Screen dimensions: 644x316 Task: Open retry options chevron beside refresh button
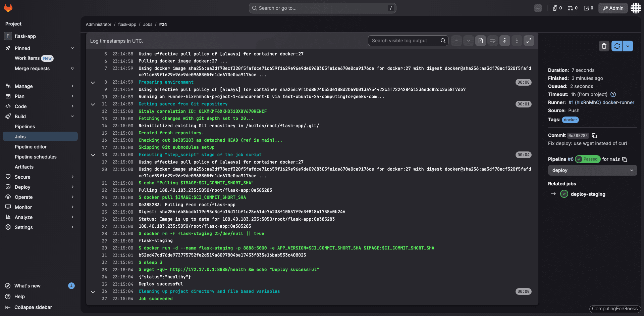coord(628,46)
